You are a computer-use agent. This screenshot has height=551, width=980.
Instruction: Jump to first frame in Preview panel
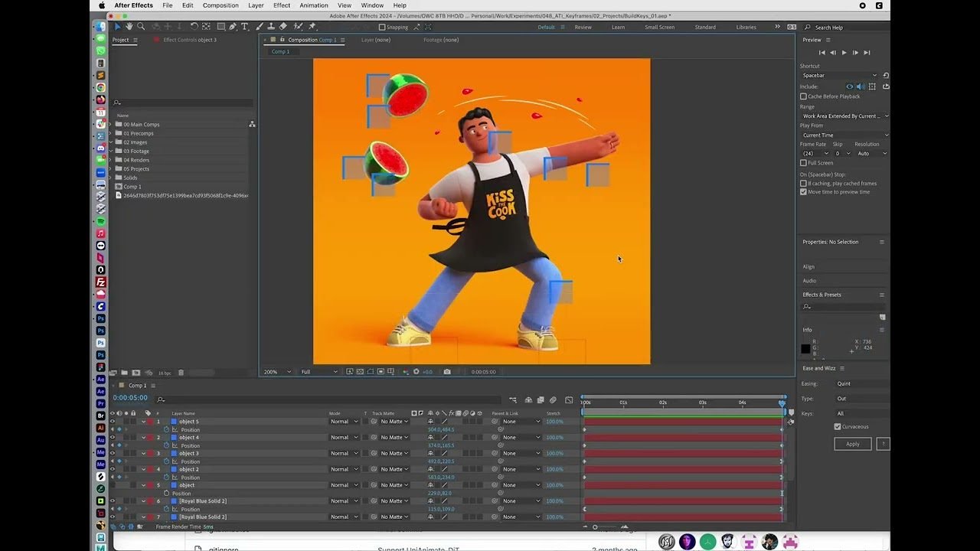pos(822,53)
